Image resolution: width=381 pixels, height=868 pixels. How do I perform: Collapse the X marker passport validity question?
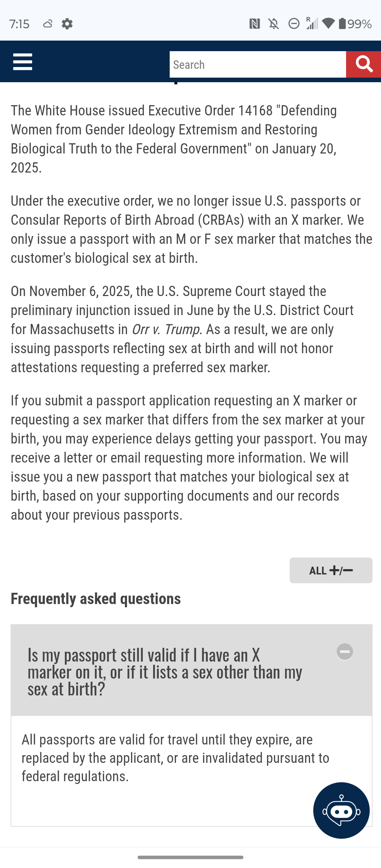tap(191, 670)
